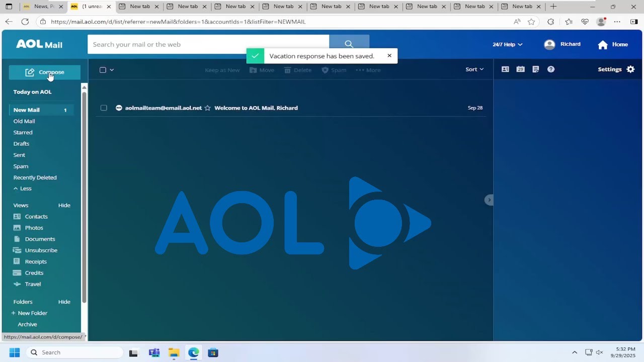The height and width of the screenshot is (362, 644).
Task: Open the 24/7 Help dropdown
Action: tap(507, 44)
